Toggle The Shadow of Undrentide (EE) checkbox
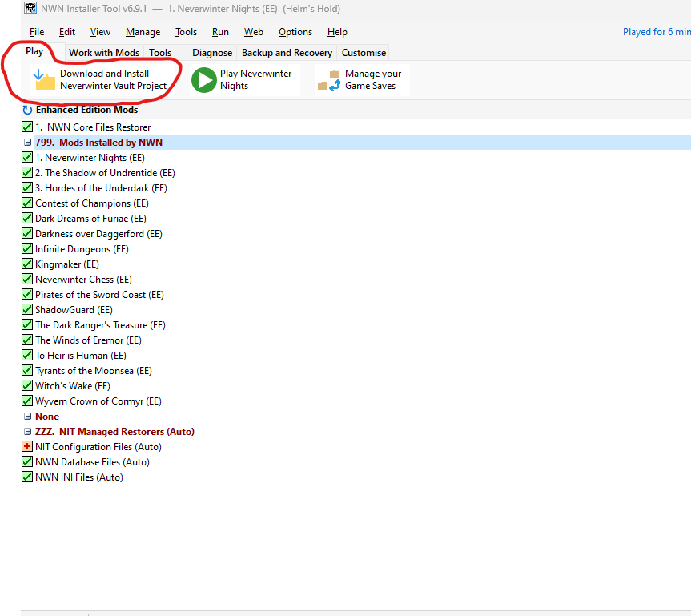 27,172
